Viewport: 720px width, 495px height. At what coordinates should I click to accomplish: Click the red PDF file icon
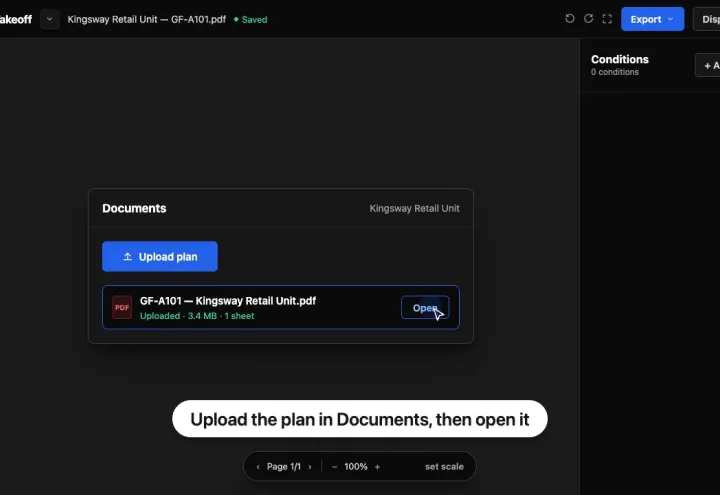coord(122,307)
